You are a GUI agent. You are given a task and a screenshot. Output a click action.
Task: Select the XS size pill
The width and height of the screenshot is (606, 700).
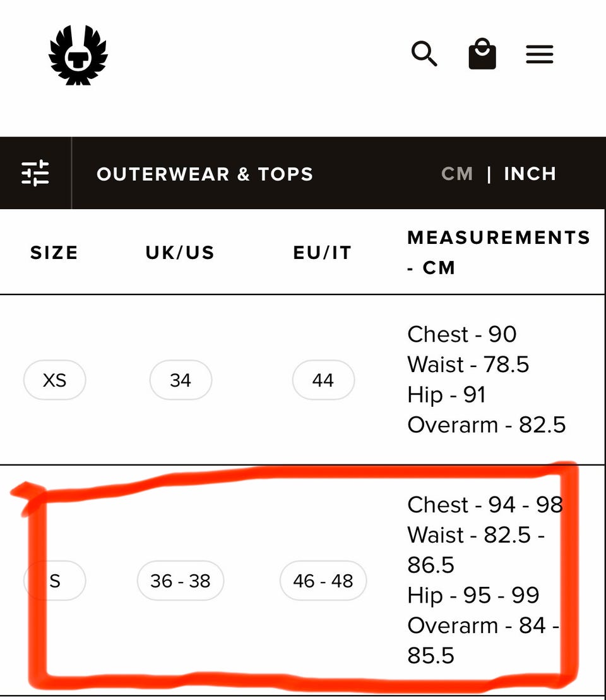54,380
